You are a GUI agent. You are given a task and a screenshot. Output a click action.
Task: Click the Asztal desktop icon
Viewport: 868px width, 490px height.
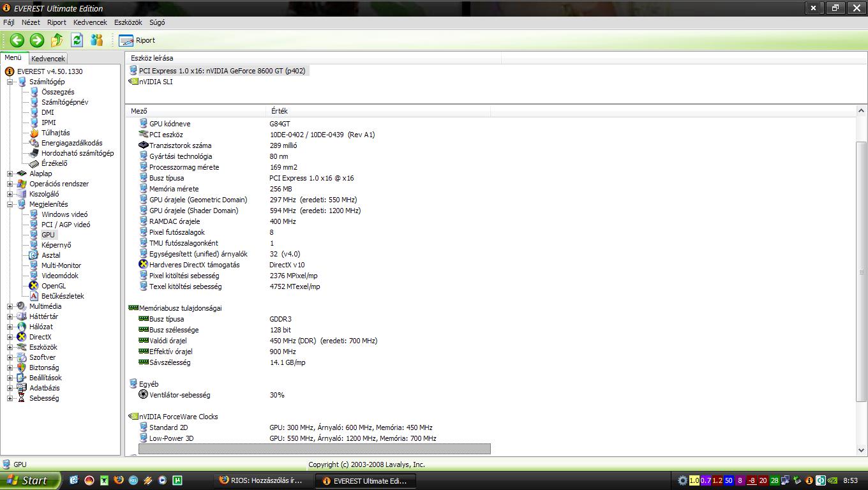[x=34, y=255]
